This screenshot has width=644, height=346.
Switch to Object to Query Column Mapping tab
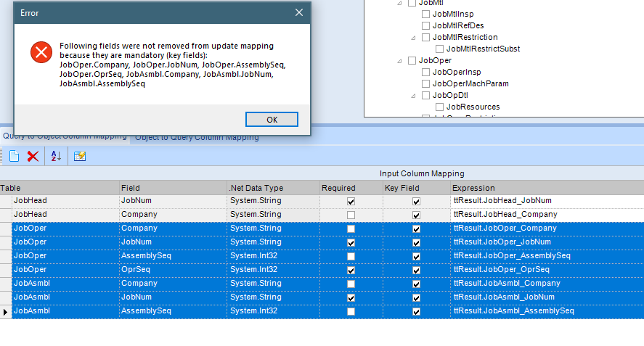197,137
